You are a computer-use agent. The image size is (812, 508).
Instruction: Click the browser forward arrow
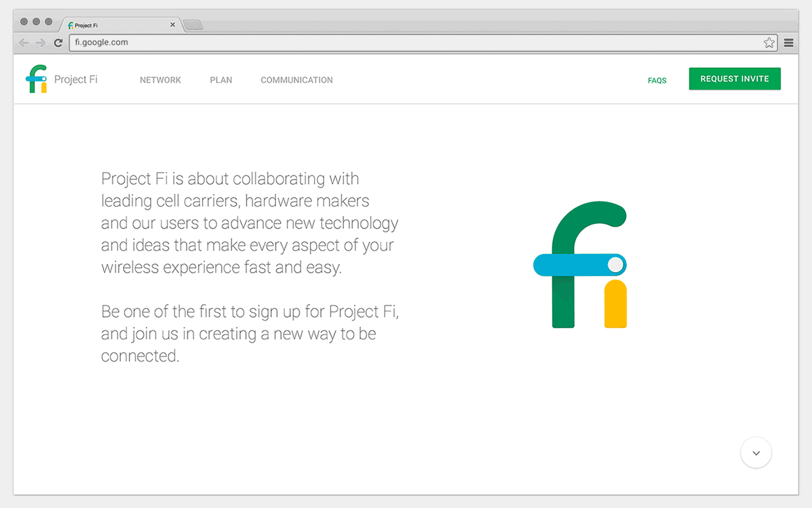(41, 43)
